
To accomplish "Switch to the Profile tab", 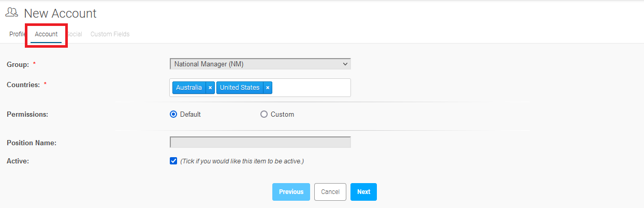I will click(17, 34).
